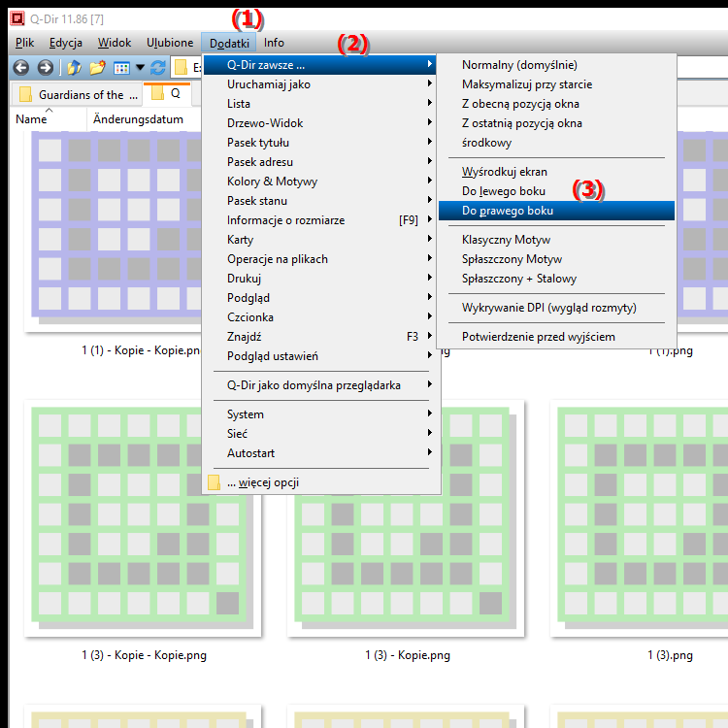This screenshot has width=728, height=728.
Task: Open the Karty submenu
Action: [x=319, y=240]
